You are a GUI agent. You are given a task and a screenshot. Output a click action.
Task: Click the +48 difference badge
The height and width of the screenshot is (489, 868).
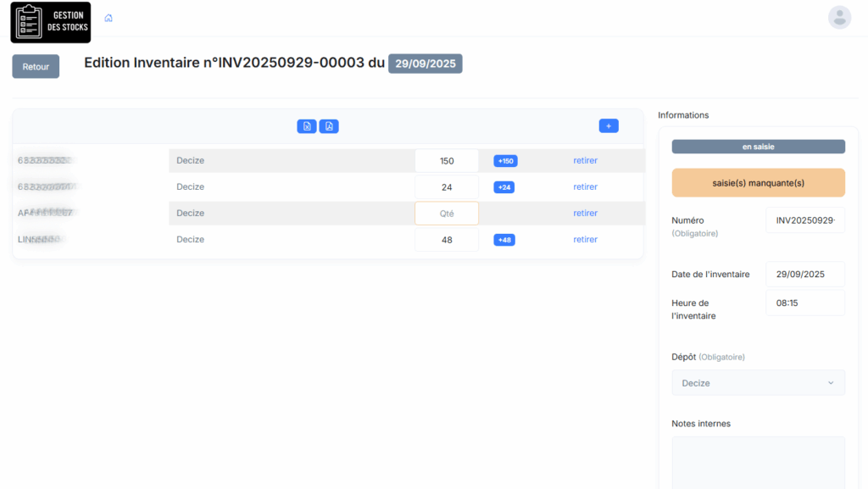click(x=504, y=240)
